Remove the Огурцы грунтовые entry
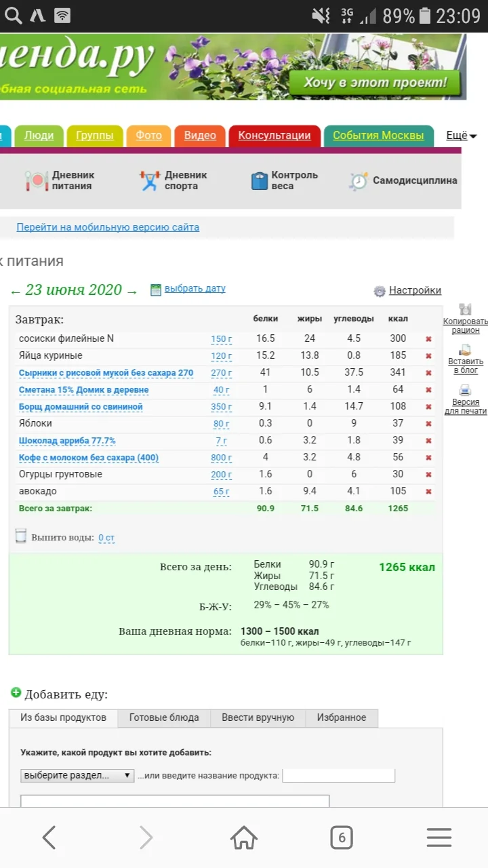 [428, 474]
